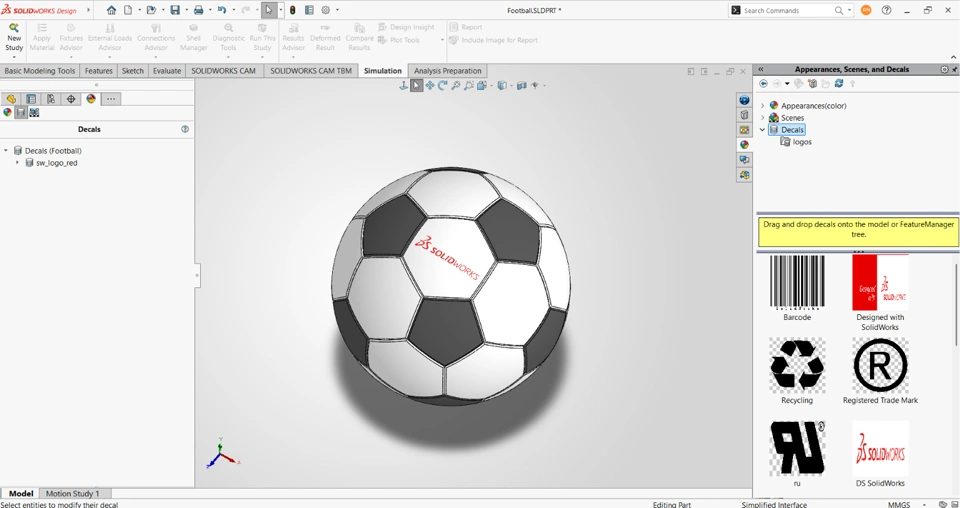This screenshot has height=508, width=960.
Task: Undo the last action with the Undo arrow
Action: pyautogui.click(x=222, y=10)
